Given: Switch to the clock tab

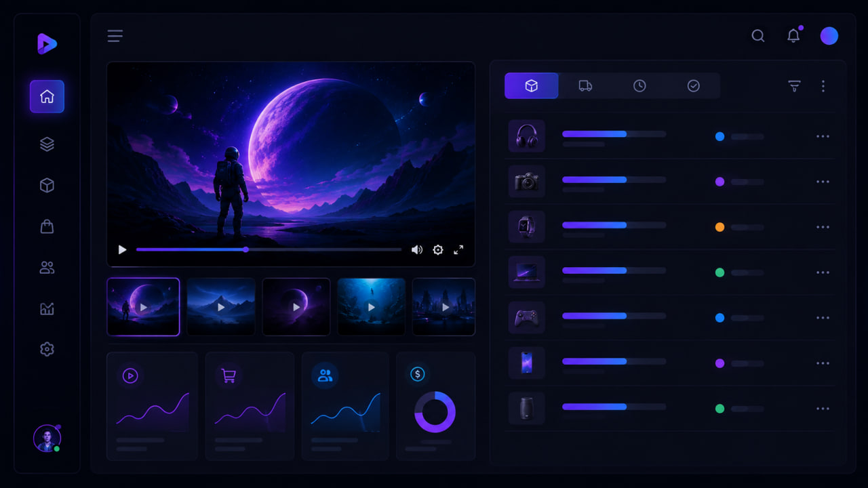Looking at the screenshot, I should pos(639,86).
